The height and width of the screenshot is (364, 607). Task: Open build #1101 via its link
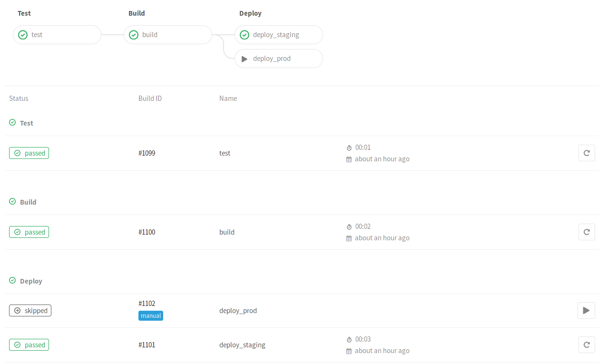click(x=147, y=344)
